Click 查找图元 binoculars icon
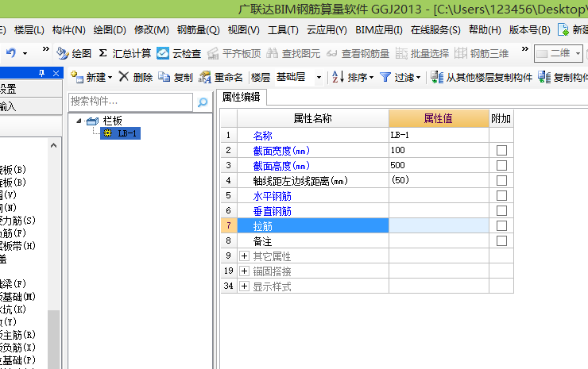 [x=273, y=54]
